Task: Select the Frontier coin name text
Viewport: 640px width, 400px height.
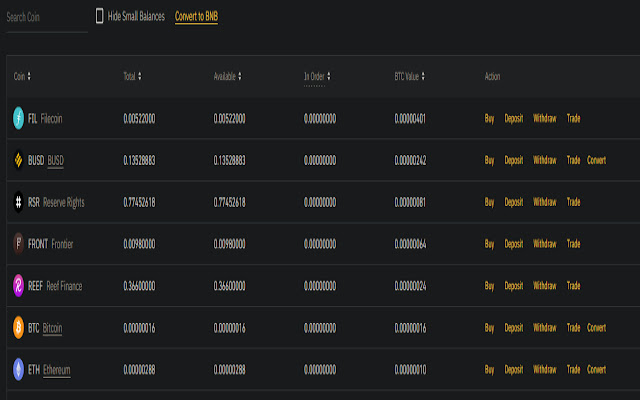Action: (62, 244)
